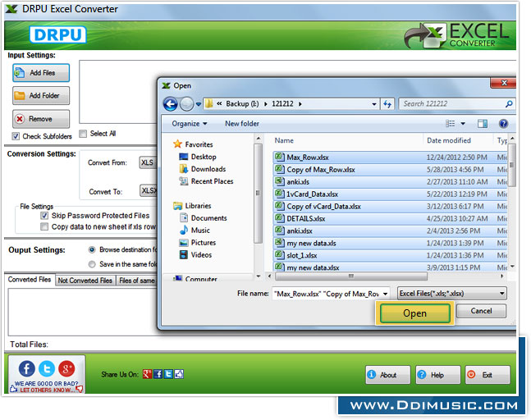Select the anki.xls file
This screenshot has width=531, height=420.
(x=390, y=182)
